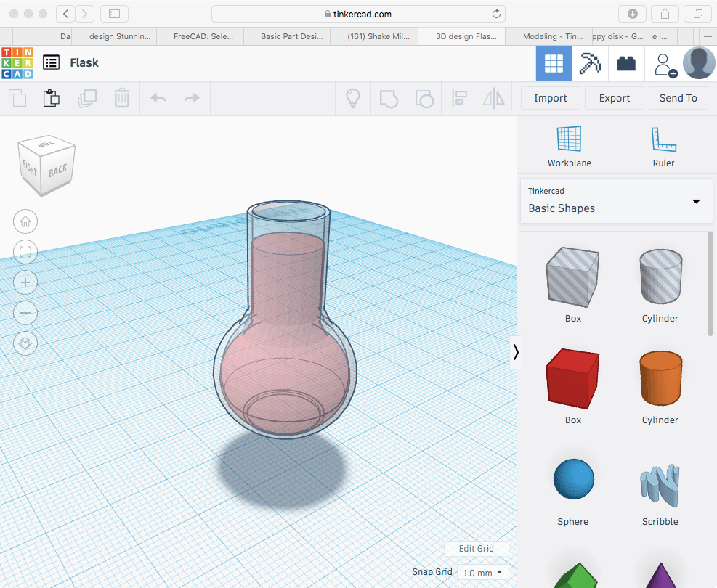The height and width of the screenshot is (588, 717).
Task: Open the Snap Grid 1.0 mm dropdown
Action: tap(483, 573)
